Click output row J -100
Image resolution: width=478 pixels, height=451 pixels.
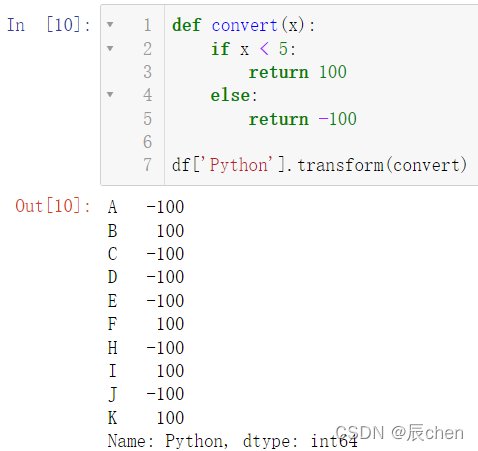tap(146, 394)
